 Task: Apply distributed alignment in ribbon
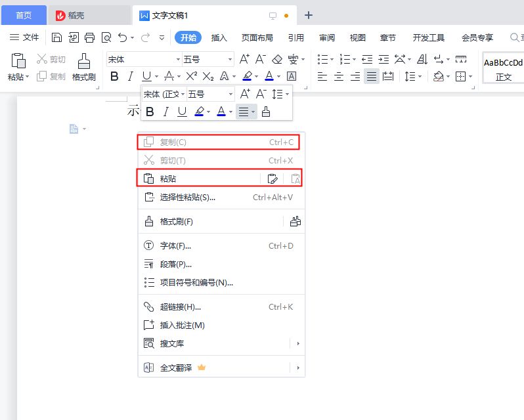[388, 77]
